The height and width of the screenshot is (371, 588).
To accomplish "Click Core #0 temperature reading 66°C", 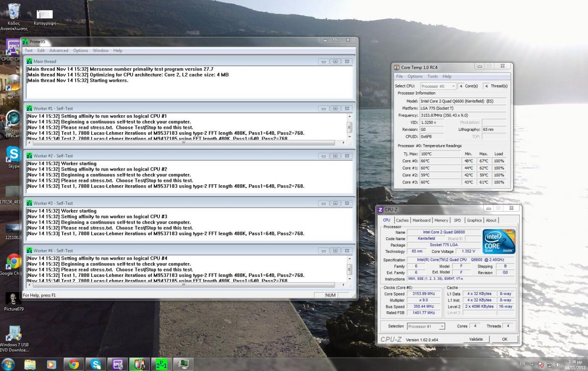I will point(440,161).
